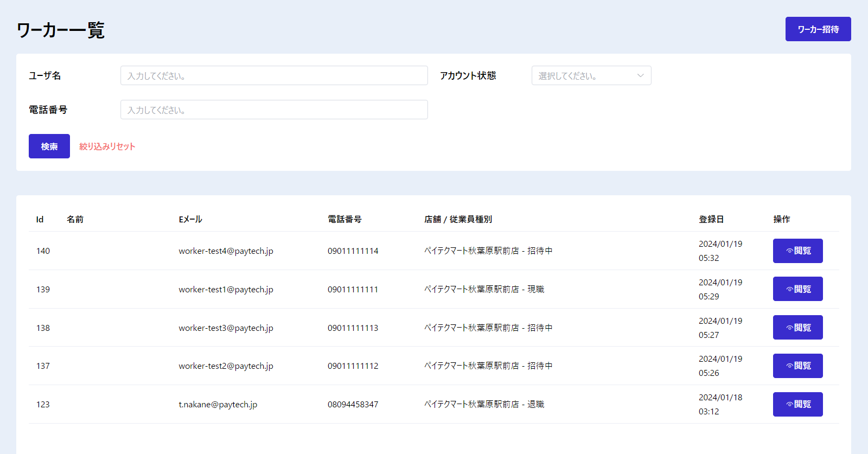View worker with Id 140
The width and height of the screenshot is (868, 454).
(x=798, y=251)
